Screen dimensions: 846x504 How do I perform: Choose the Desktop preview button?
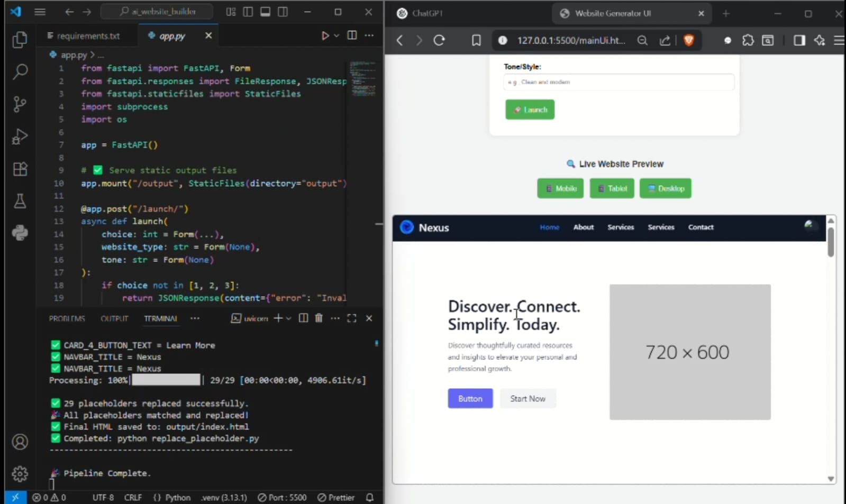click(x=665, y=188)
